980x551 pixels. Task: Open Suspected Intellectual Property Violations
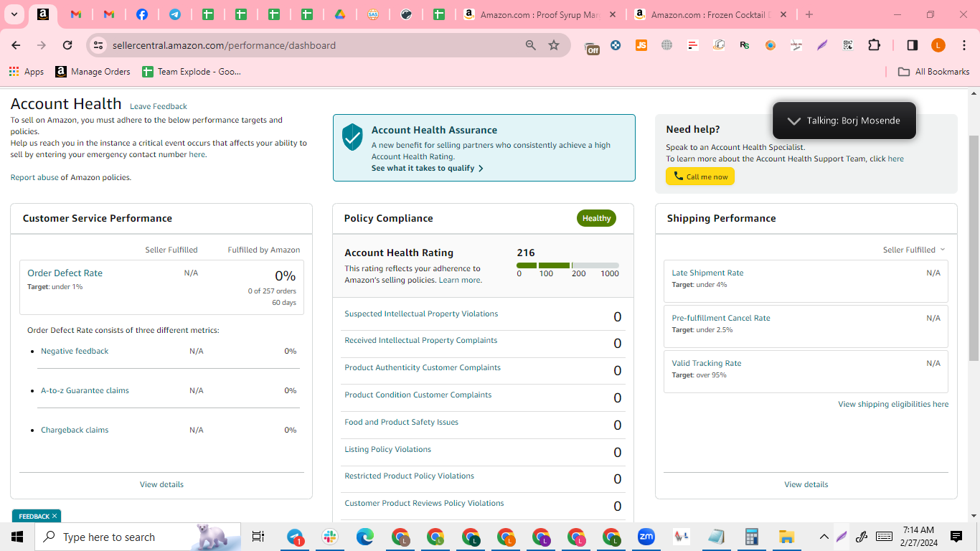pyautogui.click(x=421, y=314)
